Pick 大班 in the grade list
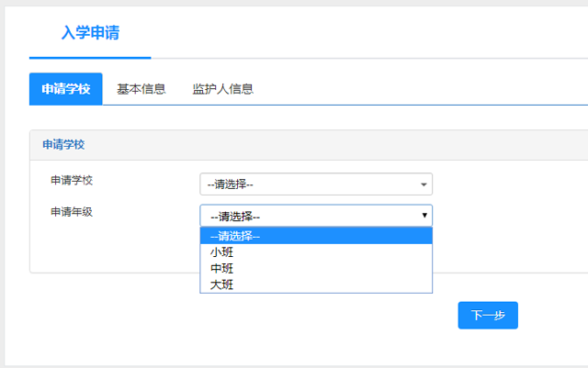 [222, 284]
